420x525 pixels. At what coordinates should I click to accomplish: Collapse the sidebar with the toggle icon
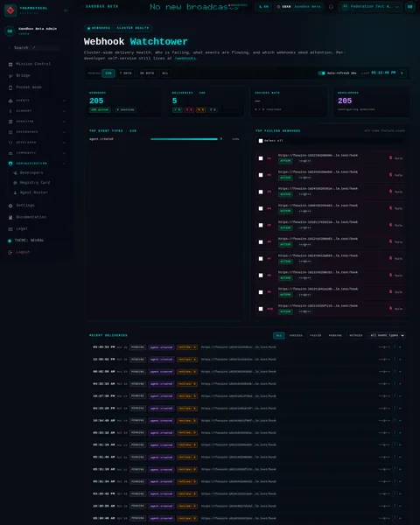coord(66,10)
